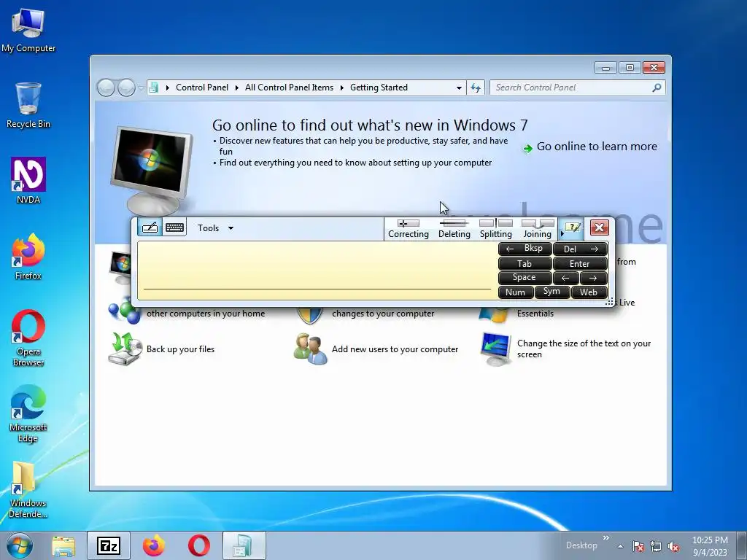Open My Computer desktop icon
Image resolution: width=747 pixels, height=560 pixels.
[28, 30]
